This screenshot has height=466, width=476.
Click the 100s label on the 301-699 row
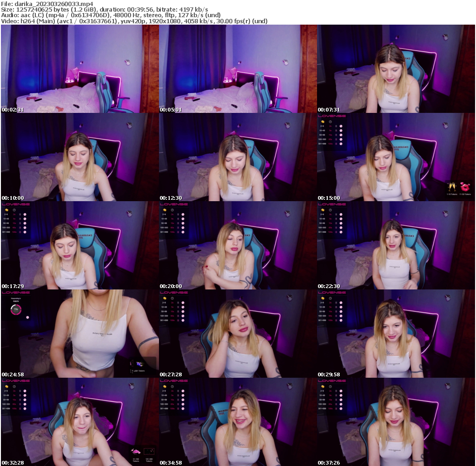coord(331,144)
